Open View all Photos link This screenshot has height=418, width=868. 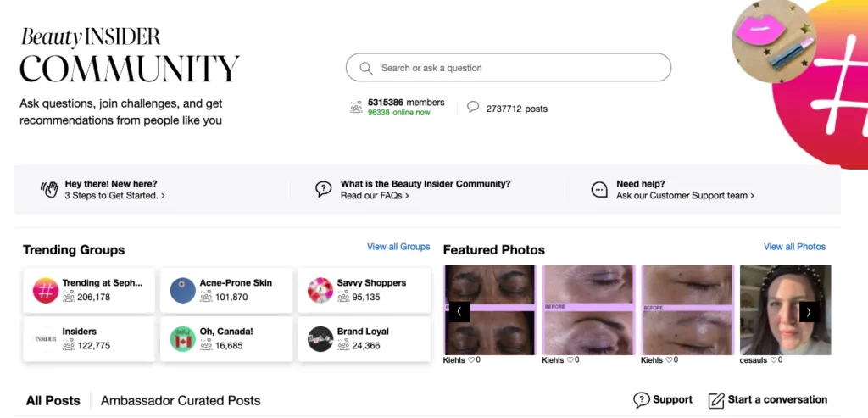[x=794, y=247]
